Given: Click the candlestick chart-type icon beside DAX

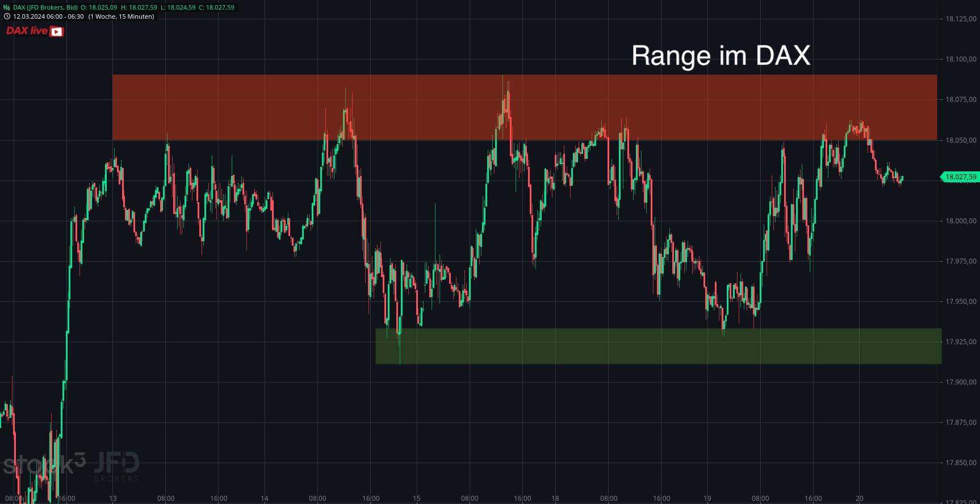Looking at the screenshot, I should (7, 7).
